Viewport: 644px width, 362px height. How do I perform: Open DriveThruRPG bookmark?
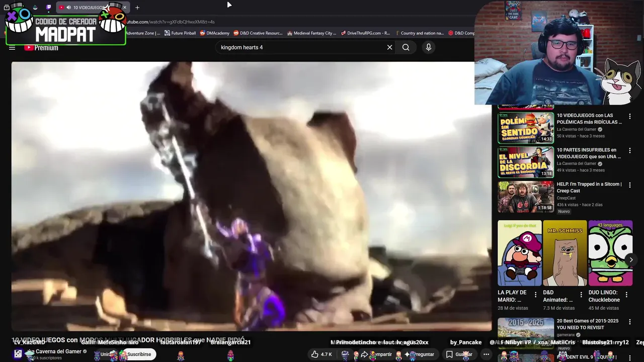[365, 33]
